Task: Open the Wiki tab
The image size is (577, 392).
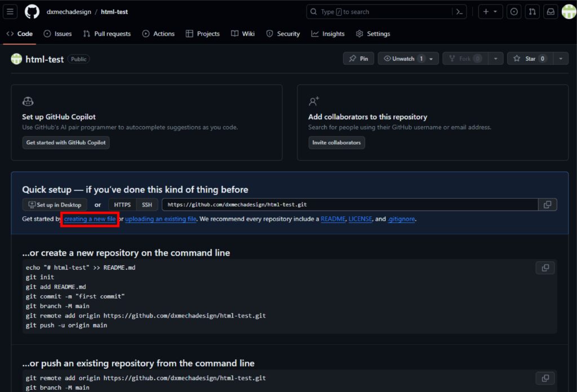Action: tap(243, 34)
